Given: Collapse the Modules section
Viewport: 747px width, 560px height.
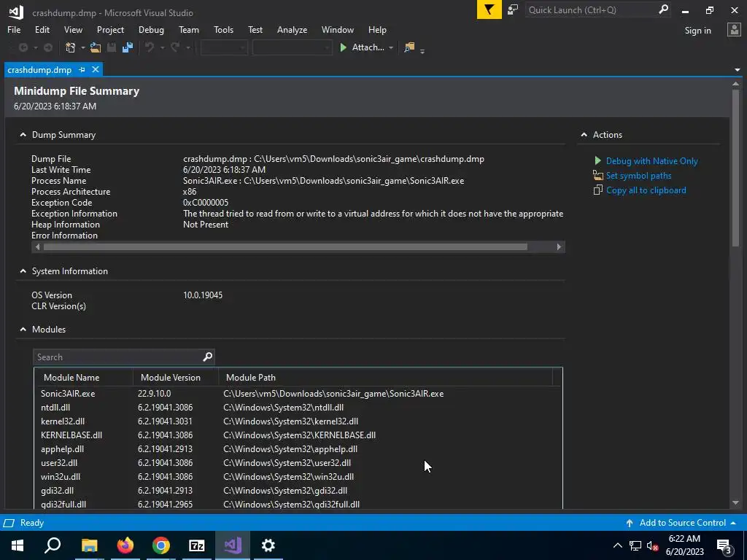Looking at the screenshot, I should tap(23, 329).
